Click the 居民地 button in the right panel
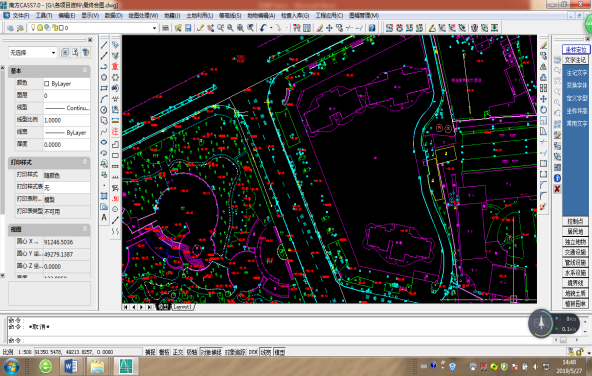 coord(575,231)
